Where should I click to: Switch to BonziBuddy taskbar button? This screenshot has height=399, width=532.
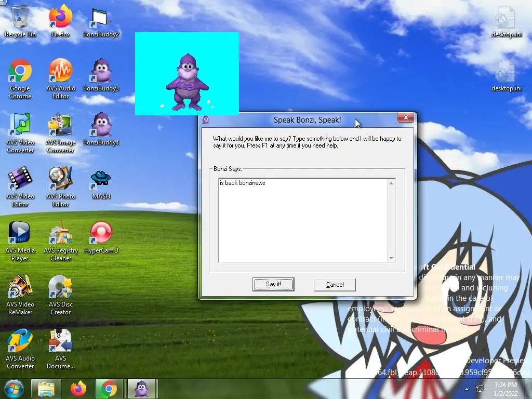click(x=141, y=389)
